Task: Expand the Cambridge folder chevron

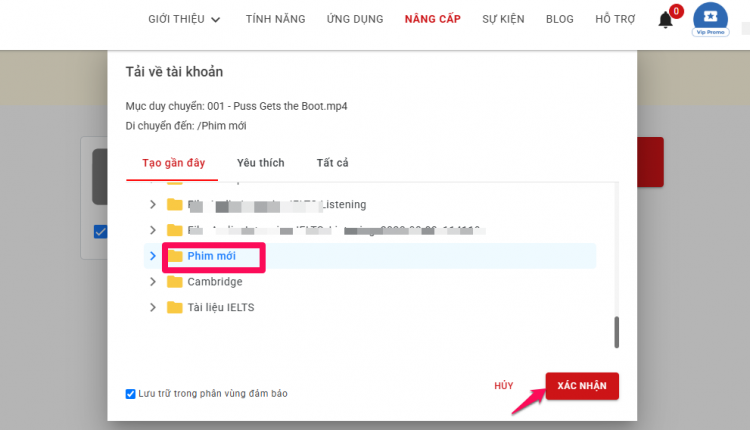Action: 153,282
